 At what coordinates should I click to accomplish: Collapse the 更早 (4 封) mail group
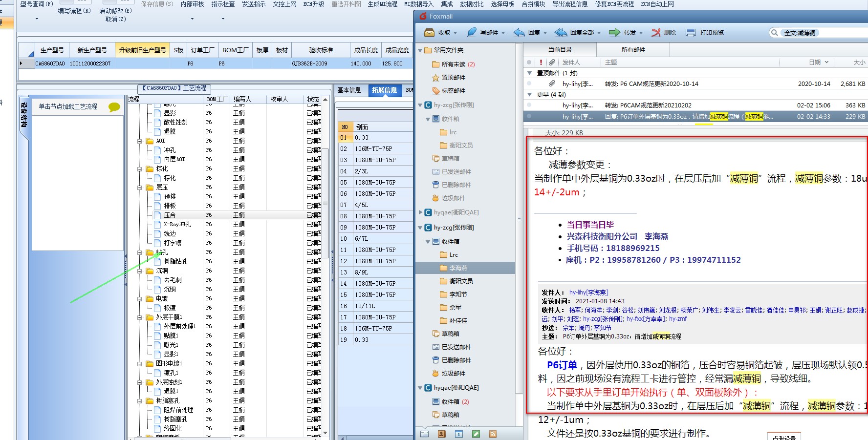click(x=529, y=95)
